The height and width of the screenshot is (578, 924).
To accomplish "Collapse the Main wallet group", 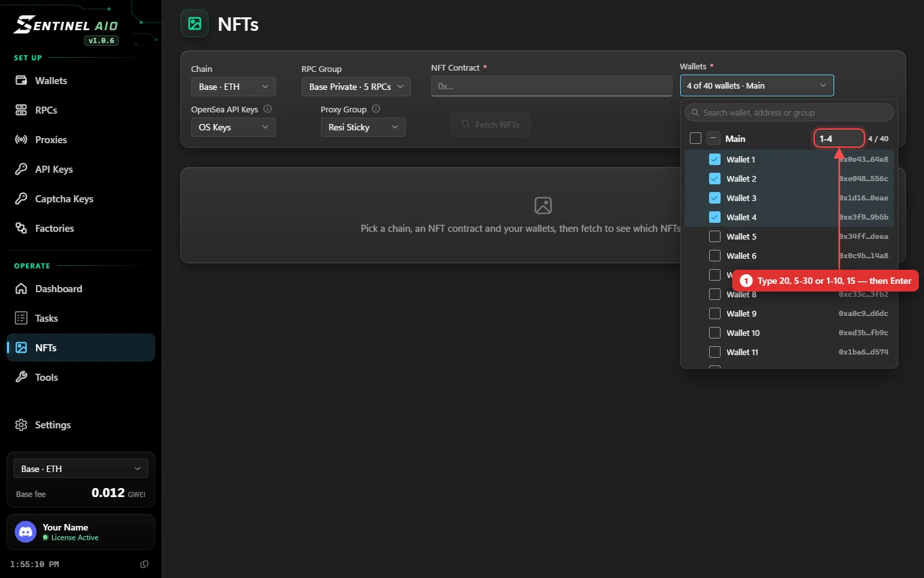I will point(714,138).
